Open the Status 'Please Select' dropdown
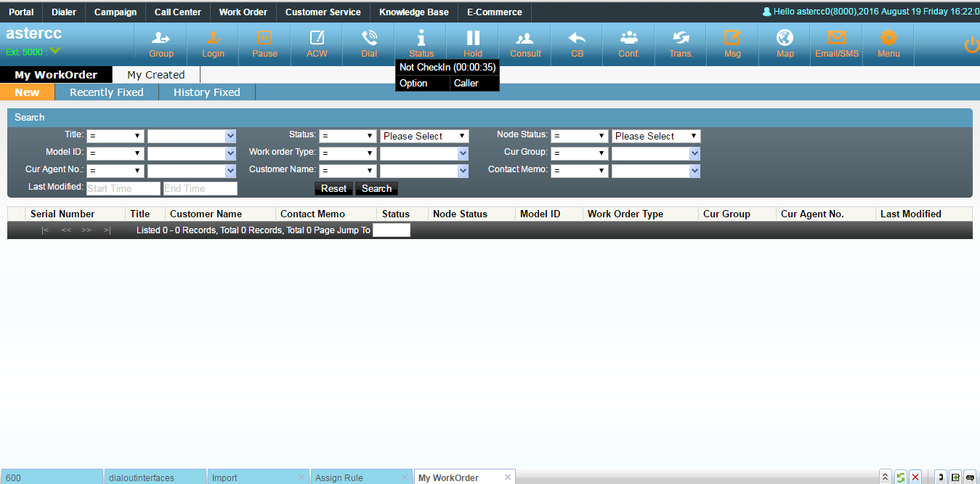 tap(424, 136)
